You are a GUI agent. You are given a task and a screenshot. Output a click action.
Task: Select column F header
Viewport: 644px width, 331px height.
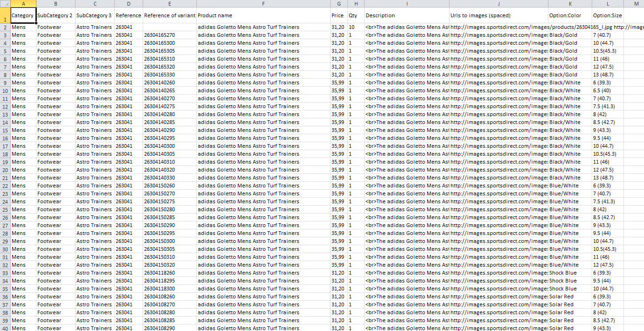tap(263, 4)
